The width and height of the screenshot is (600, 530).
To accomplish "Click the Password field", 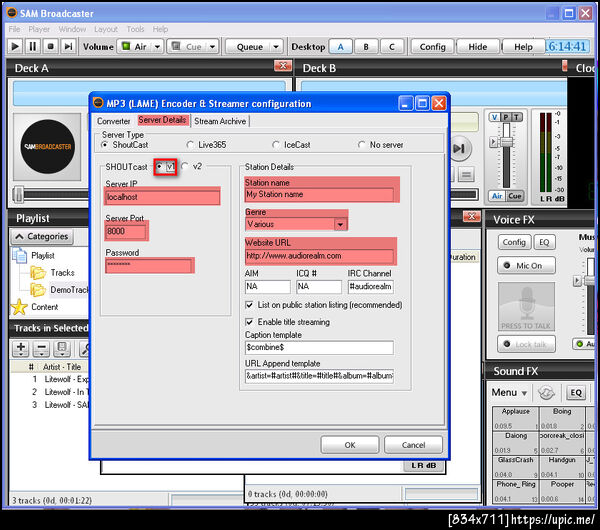I will (149, 266).
